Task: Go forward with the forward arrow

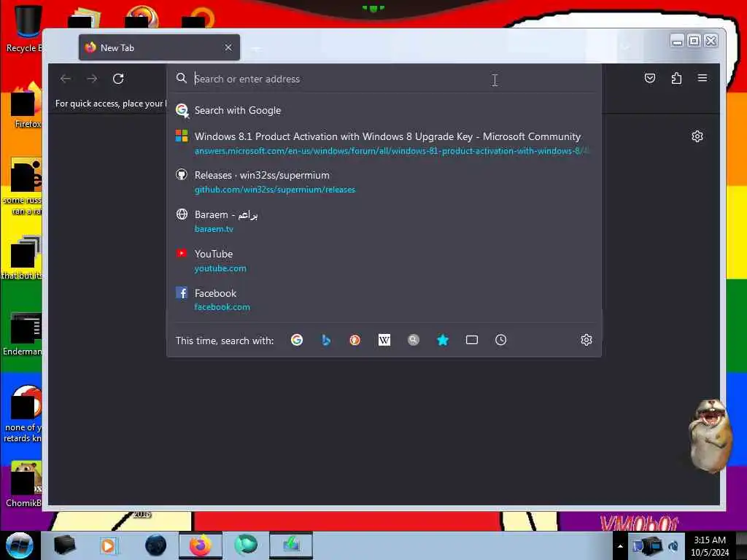Action: point(92,79)
